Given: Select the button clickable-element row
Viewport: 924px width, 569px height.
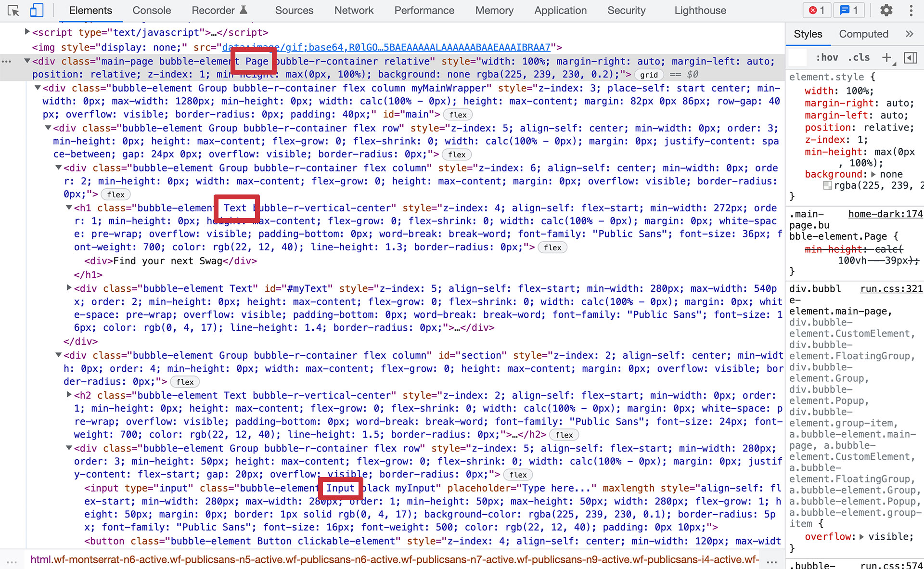Looking at the screenshot, I should [433, 541].
